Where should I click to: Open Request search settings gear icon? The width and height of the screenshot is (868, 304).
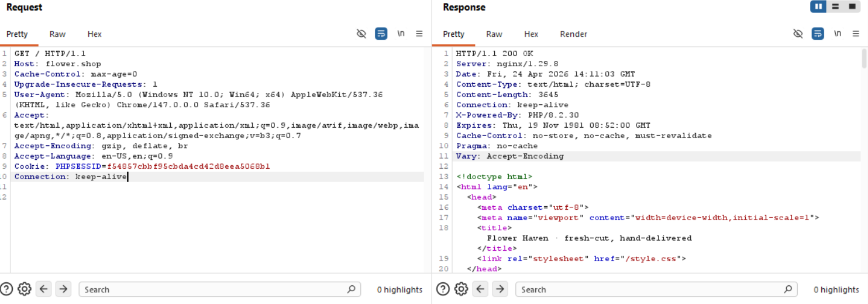click(x=25, y=289)
